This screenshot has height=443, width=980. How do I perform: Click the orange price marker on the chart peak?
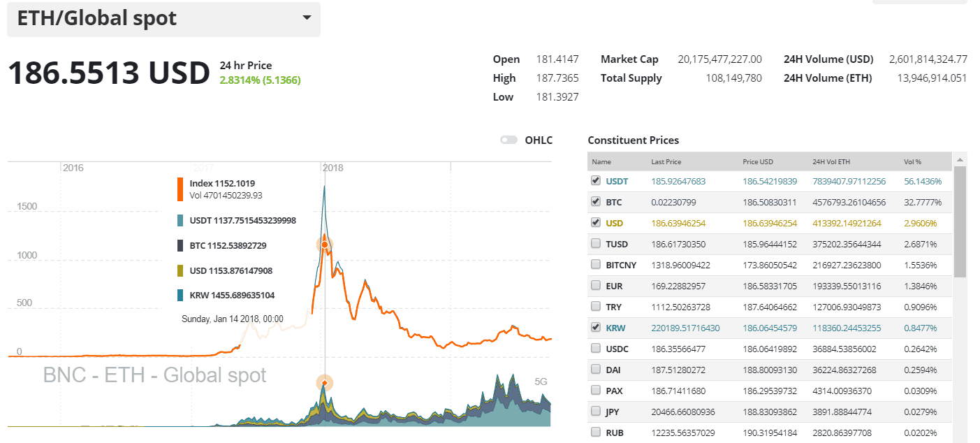(x=324, y=244)
